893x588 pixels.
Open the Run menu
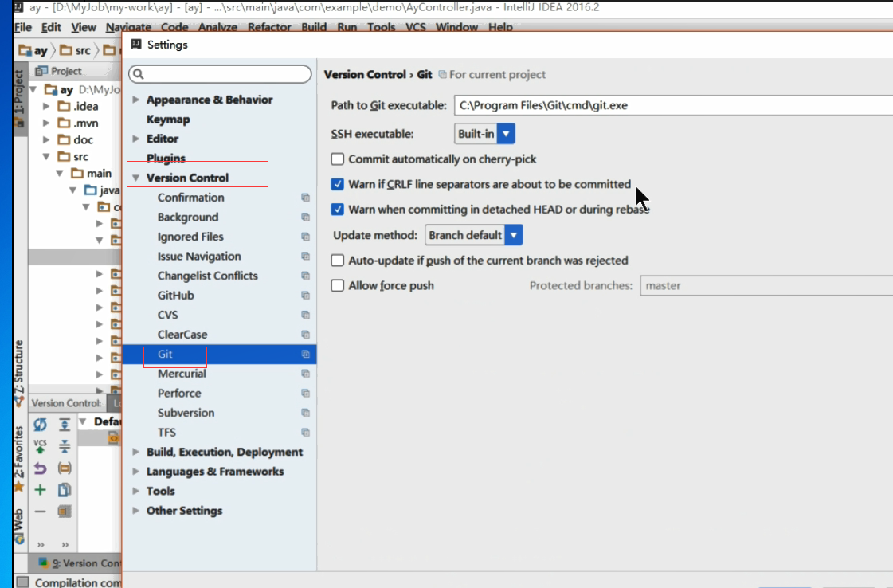click(x=347, y=27)
